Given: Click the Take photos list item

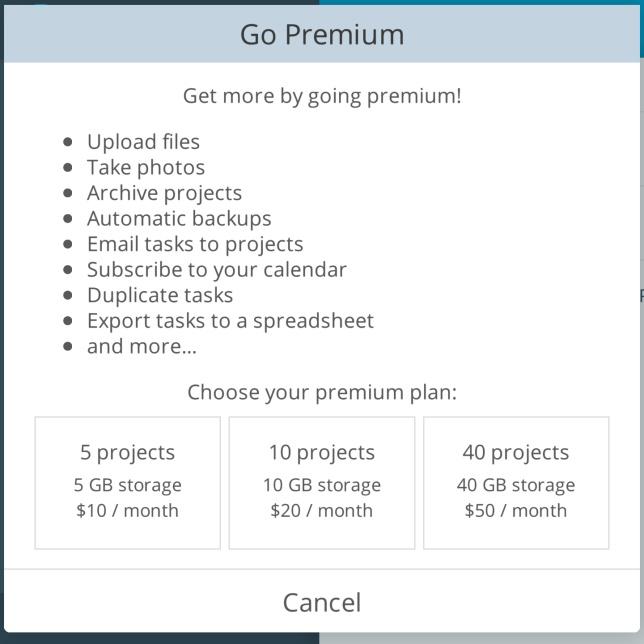Looking at the screenshot, I should point(146,167).
